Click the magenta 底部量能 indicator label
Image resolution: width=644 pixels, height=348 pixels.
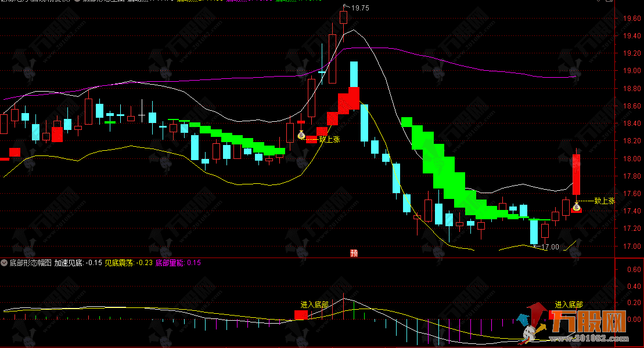(x=169, y=263)
